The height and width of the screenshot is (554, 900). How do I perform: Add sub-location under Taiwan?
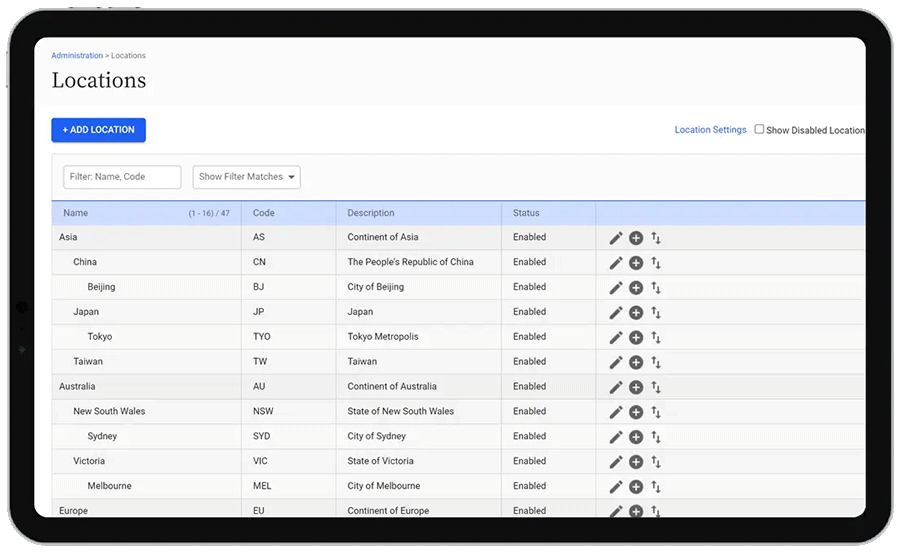click(636, 362)
